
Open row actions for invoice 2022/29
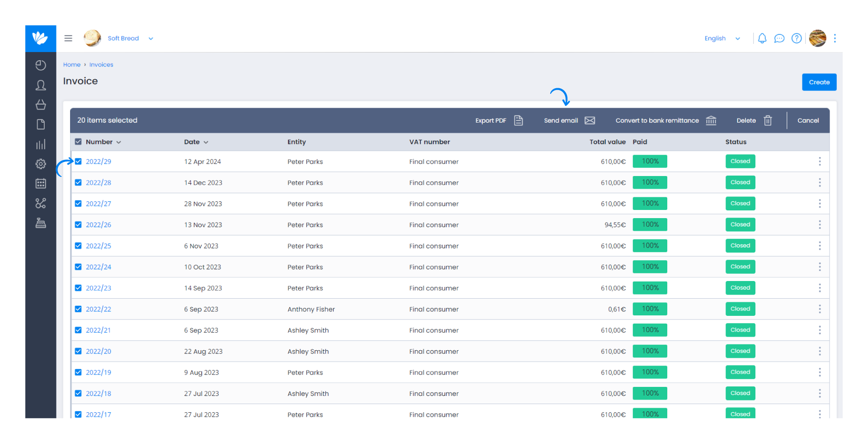(820, 162)
